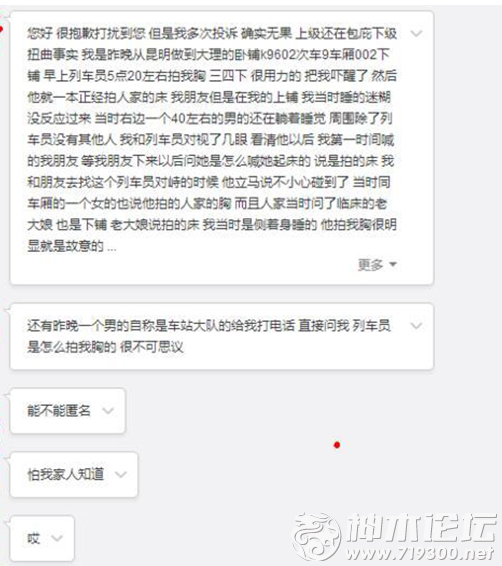The width and height of the screenshot is (502, 566).
Task: Select the 怕我家人知道 message bubble
Action: point(74,474)
